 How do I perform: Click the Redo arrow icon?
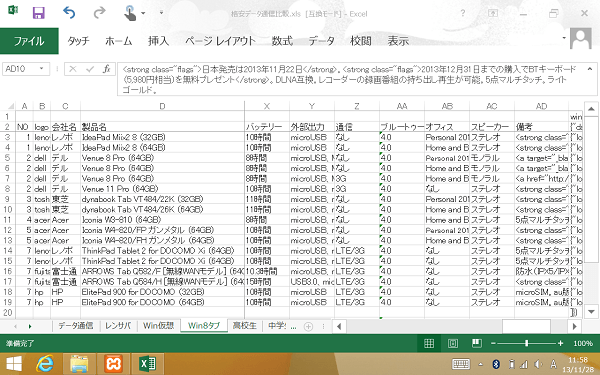click(x=99, y=13)
